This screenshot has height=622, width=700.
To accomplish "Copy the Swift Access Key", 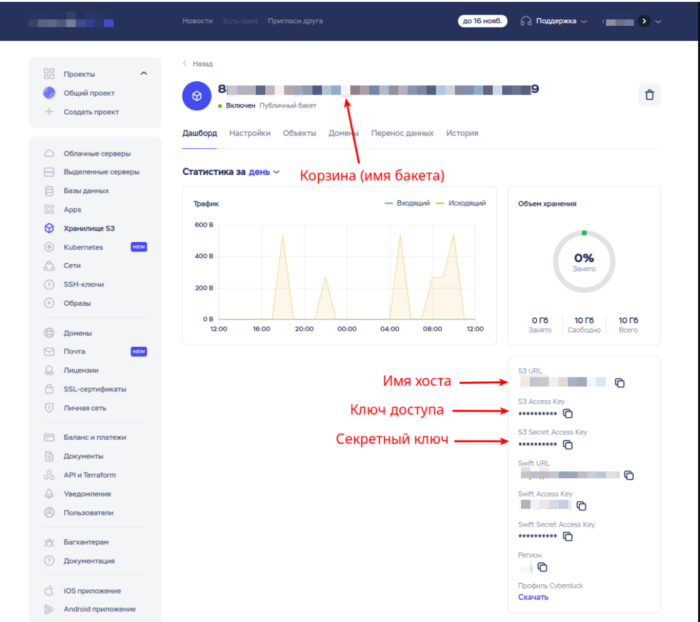I will tap(581, 506).
